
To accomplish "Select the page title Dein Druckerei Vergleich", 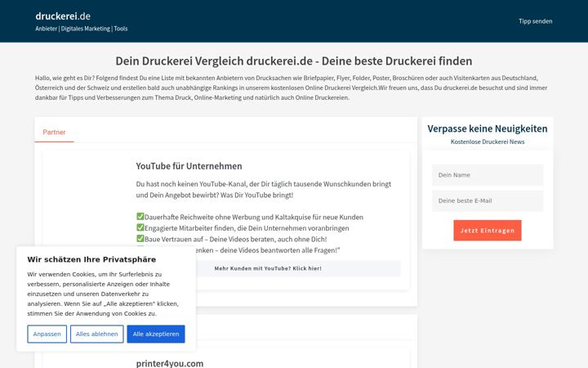I will pos(294,61).
